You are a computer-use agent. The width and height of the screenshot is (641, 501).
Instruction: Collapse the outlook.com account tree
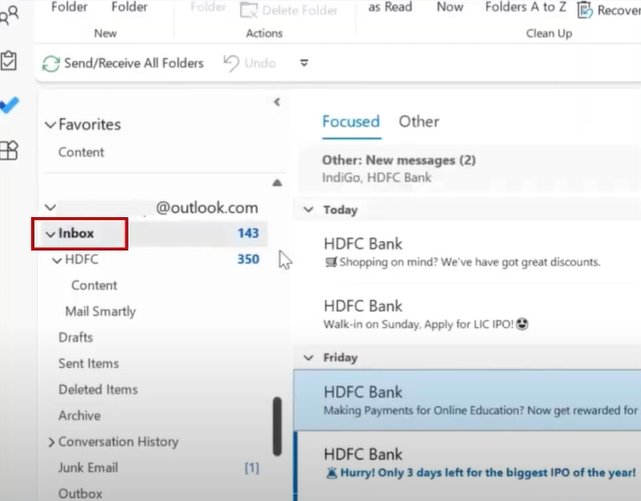(x=50, y=207)
